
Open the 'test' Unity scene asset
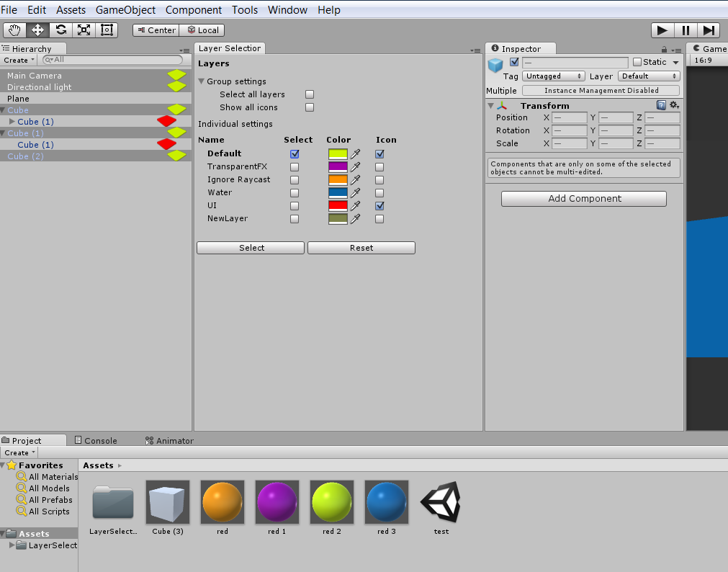[441, 502]
